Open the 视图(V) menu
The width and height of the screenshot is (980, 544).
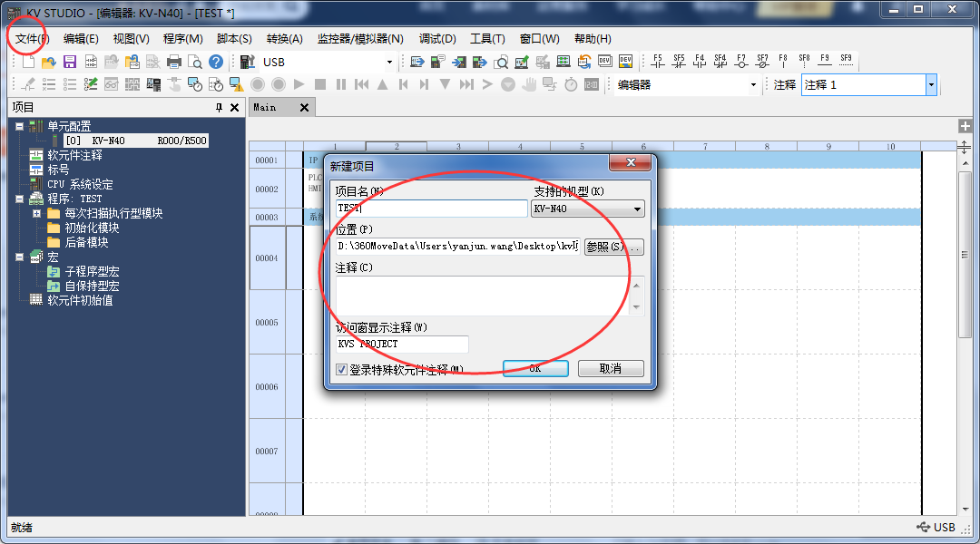click(x=132, y=39)
